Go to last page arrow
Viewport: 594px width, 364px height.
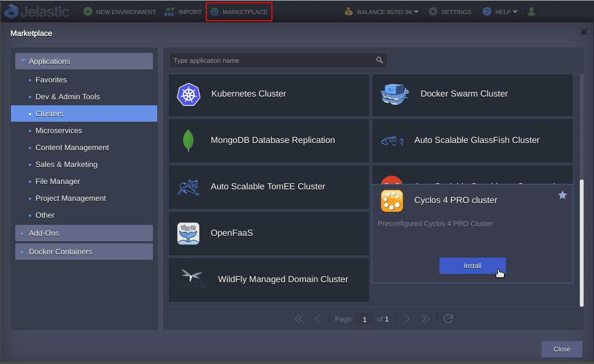click(425, 319)
